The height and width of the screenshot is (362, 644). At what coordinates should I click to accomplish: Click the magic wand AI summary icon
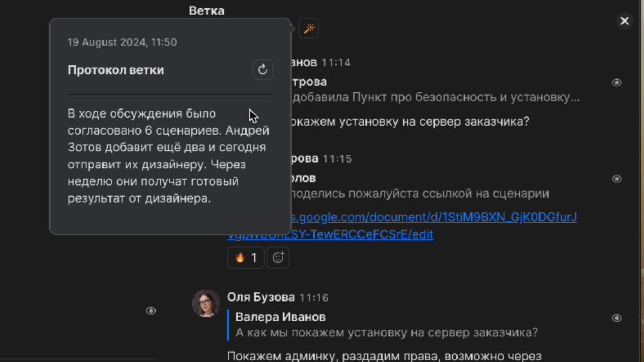tap(309, 28)
